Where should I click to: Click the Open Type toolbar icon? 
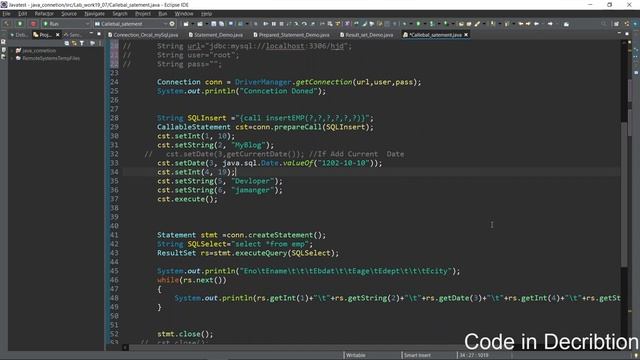pyautogui.click(x=461, y=24)
